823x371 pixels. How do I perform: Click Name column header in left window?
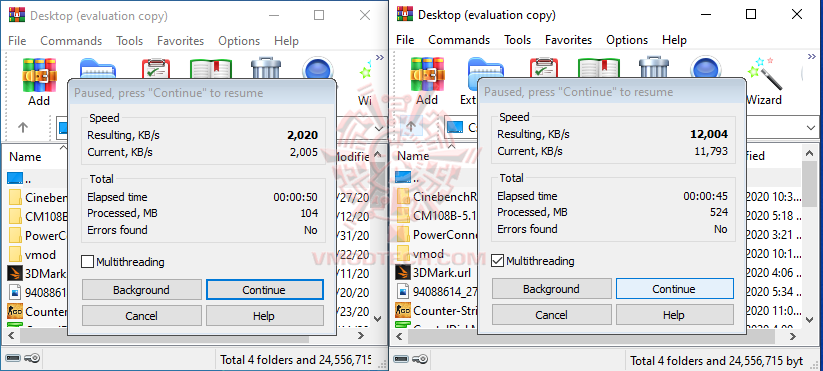click(25, 156)
